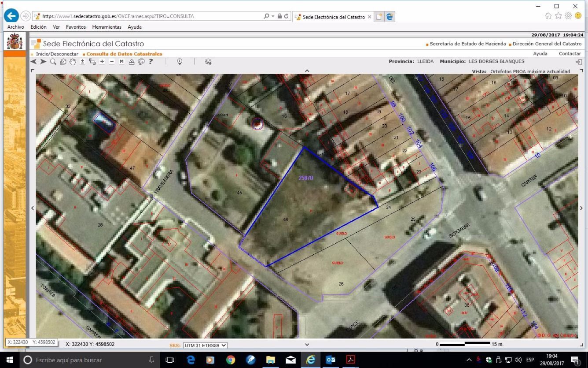Click the previous view left arrow tool
This screenshot has height=368, width=588.
[x=34, y=62]
